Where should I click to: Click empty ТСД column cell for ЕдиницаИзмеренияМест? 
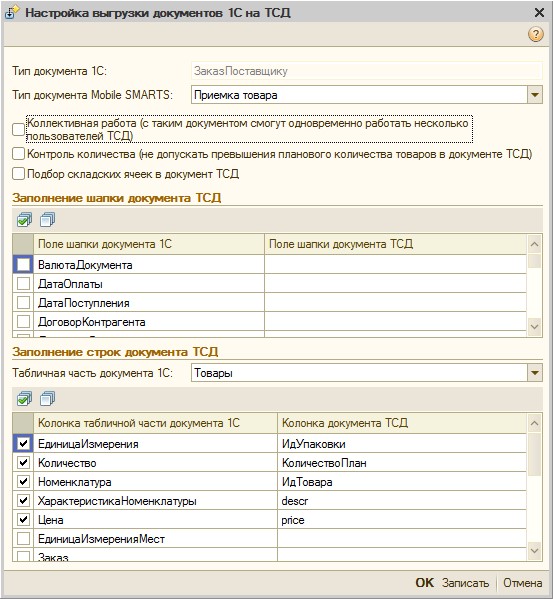click(402, 539)
